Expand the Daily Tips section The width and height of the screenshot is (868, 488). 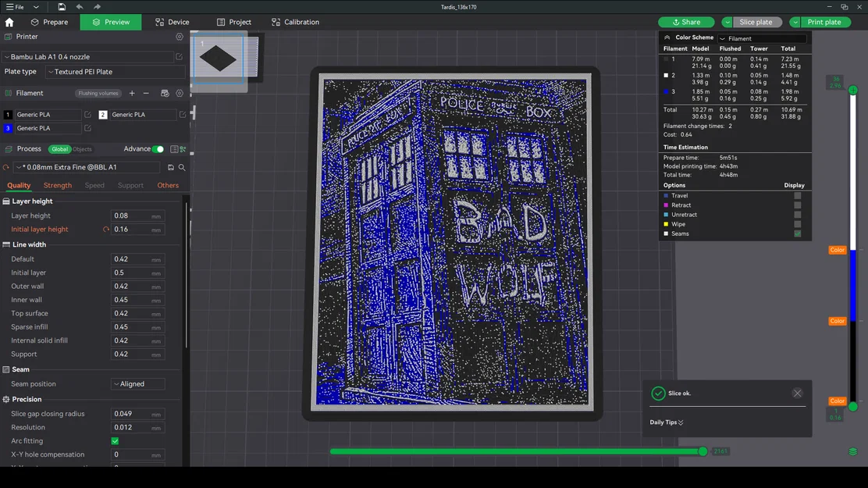(x=667, y=422)
